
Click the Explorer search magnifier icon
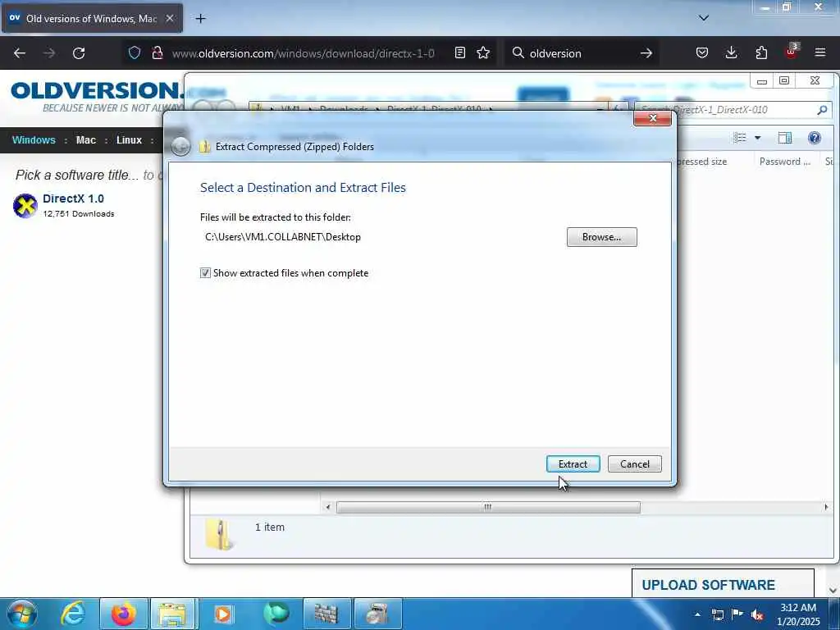[822, 110]
